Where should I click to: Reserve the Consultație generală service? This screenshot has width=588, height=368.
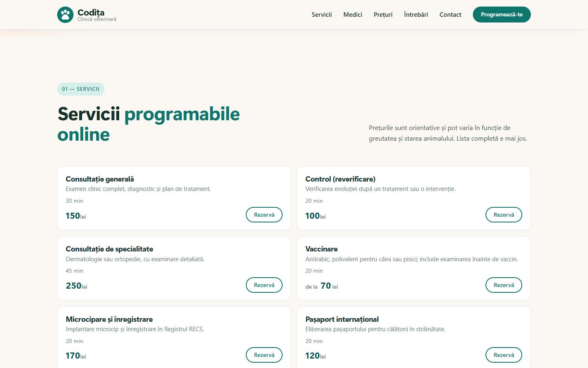tap(264, 215)
